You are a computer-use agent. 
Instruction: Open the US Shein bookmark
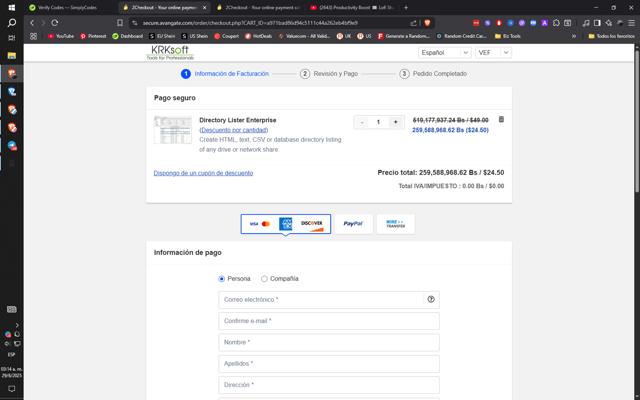point(194,36)
